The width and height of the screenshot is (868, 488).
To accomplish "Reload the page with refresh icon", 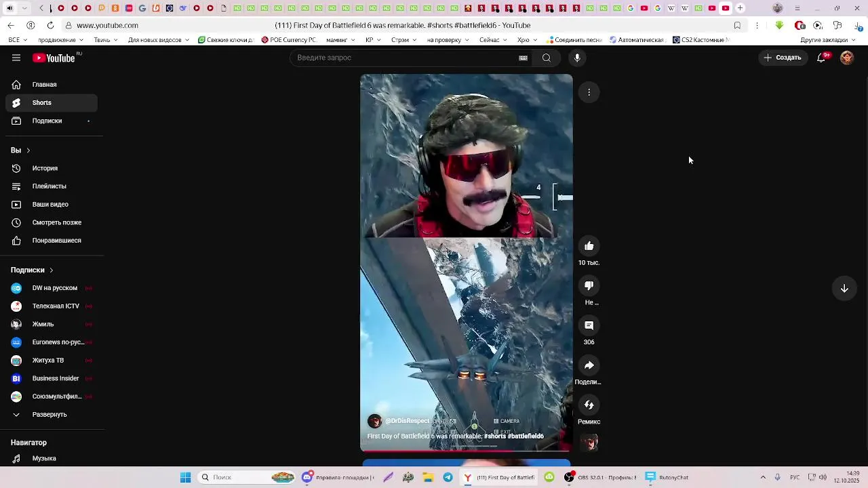I will [x=50, y=25].
